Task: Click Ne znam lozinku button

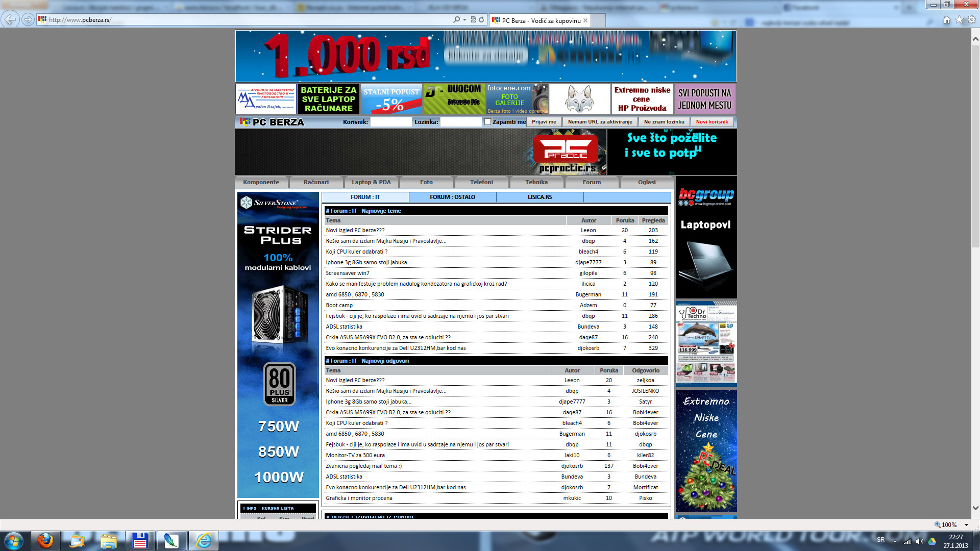Action: 664,122
